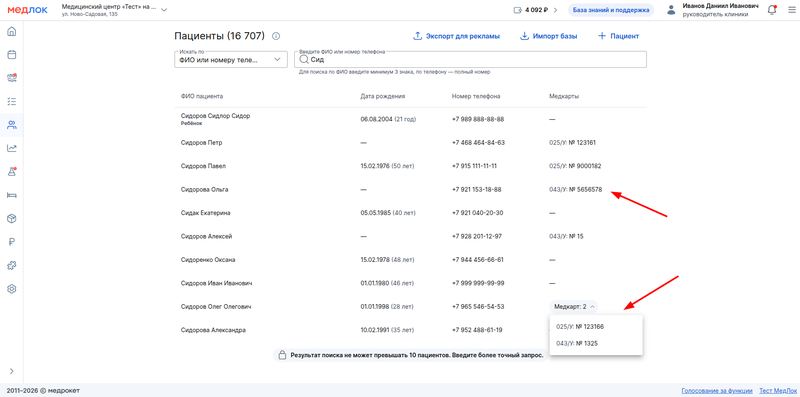
Task: Open the sidebar icon below the calendar
Action: click(x=11, y=78)
